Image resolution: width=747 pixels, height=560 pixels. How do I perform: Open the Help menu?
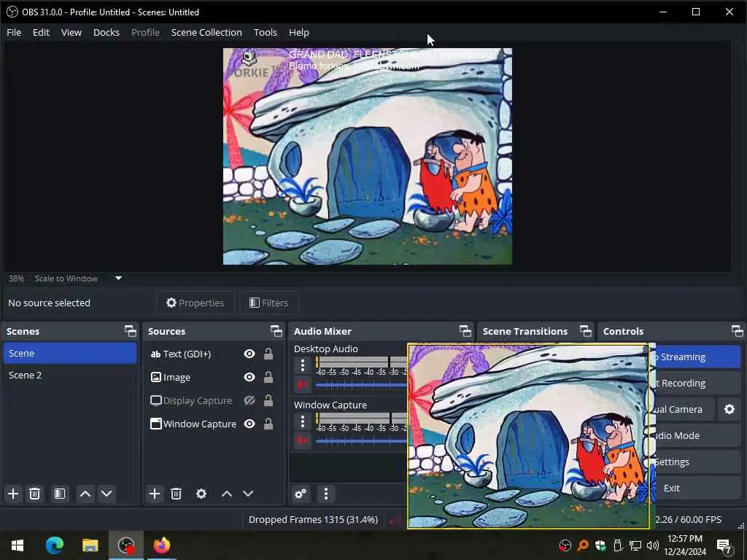[x=298, y=32]
